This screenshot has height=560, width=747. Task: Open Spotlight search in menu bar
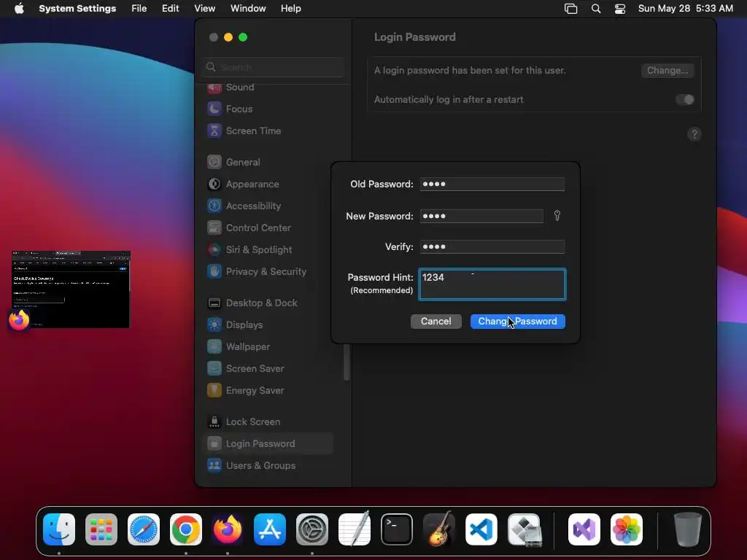tap(595, 9)
